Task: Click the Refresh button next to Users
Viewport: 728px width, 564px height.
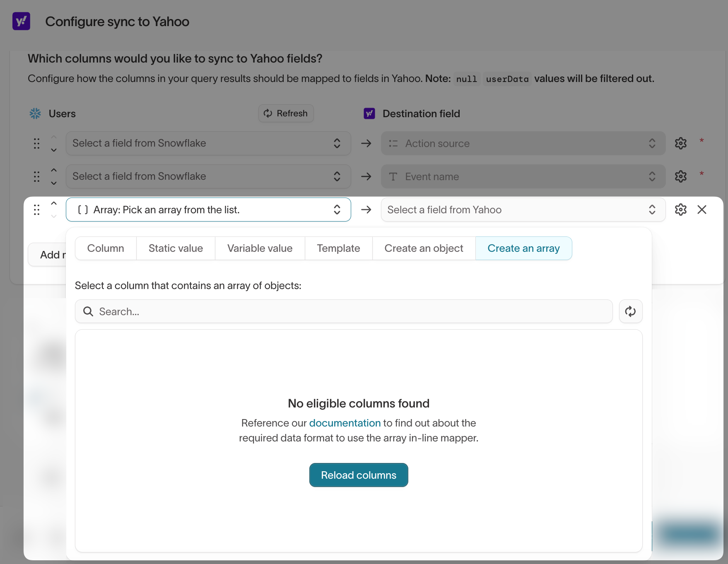Action: point(286,113)
